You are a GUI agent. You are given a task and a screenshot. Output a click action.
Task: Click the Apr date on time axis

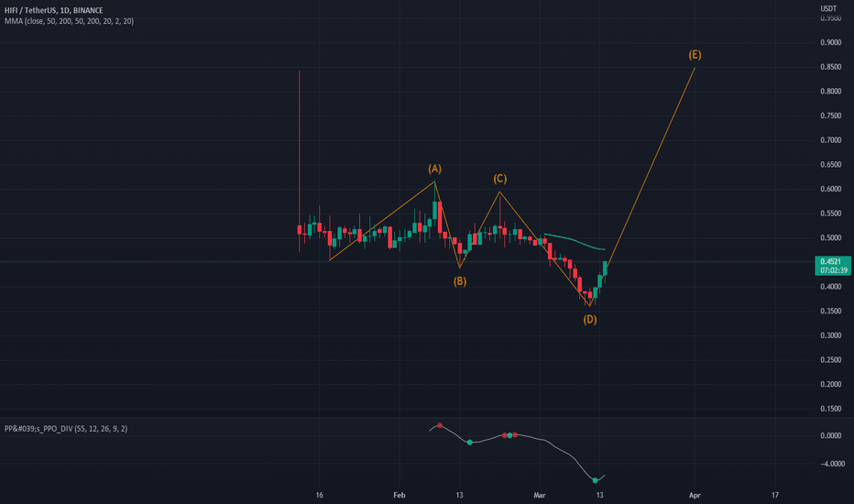[x=695, y=495]
